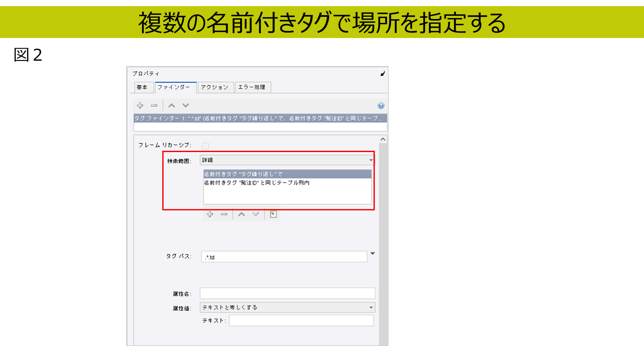Move finder down with top arrow icon
The height and width of the screenshot is (346, 644).
pos(186,106)
